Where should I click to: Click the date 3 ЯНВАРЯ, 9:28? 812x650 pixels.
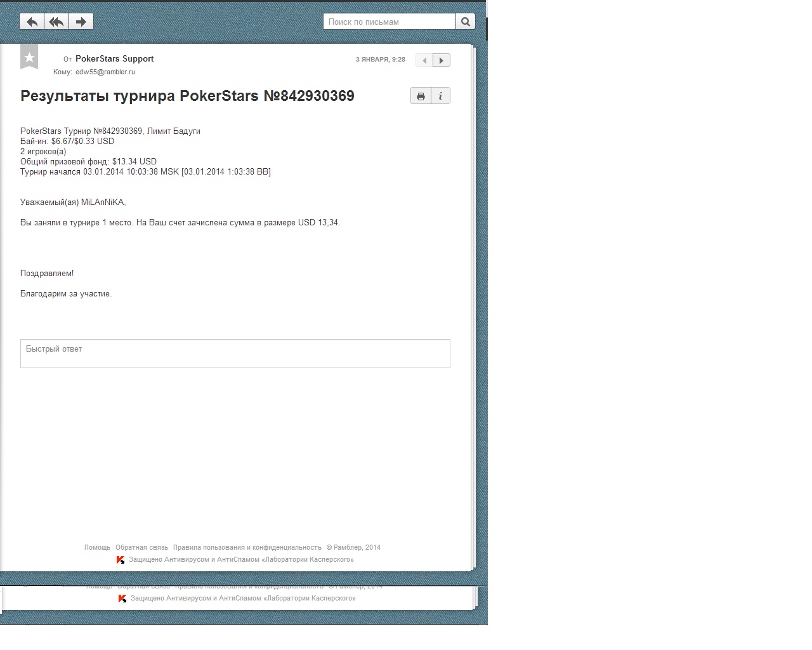coord(381,59)
